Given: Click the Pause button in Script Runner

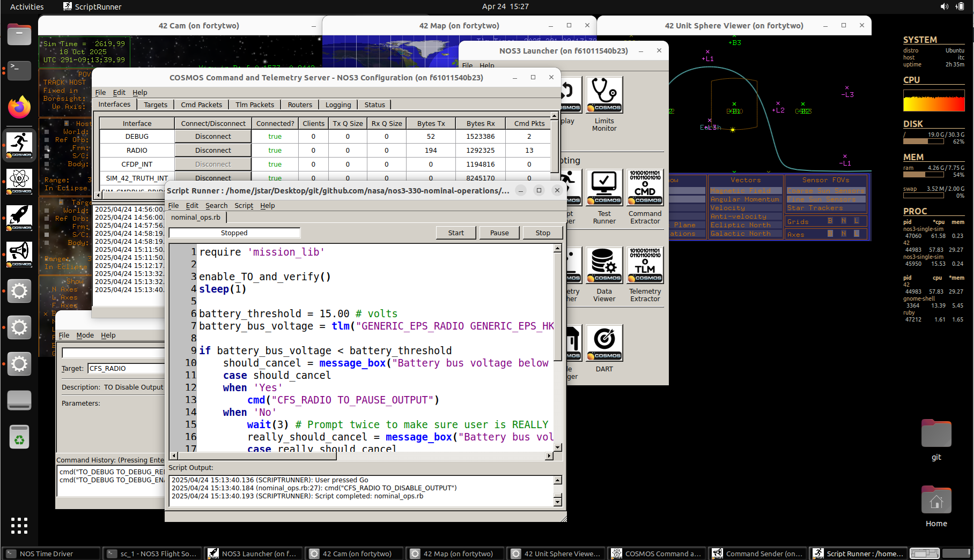Looking at the screenshot, I should coord(499,233).
